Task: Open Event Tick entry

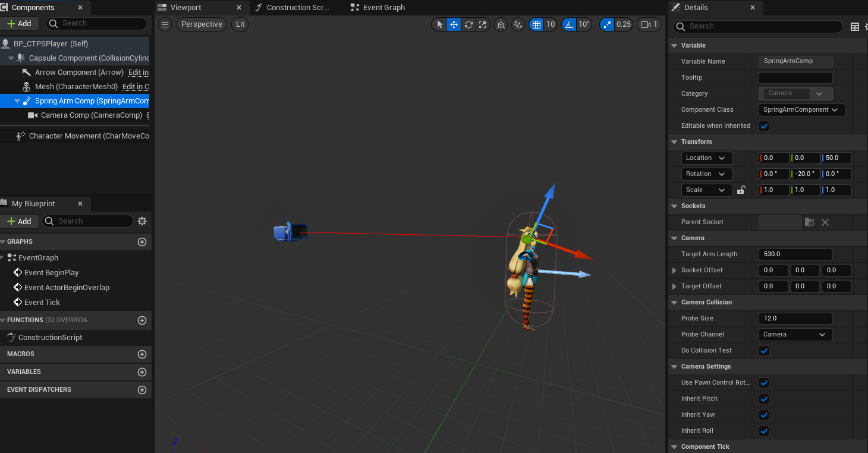Action: 42,302
